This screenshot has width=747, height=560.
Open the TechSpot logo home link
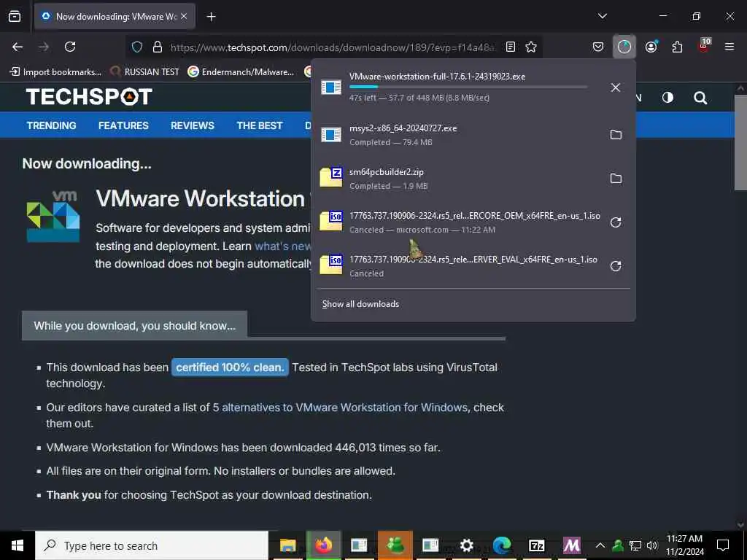(x=89, y=97)
